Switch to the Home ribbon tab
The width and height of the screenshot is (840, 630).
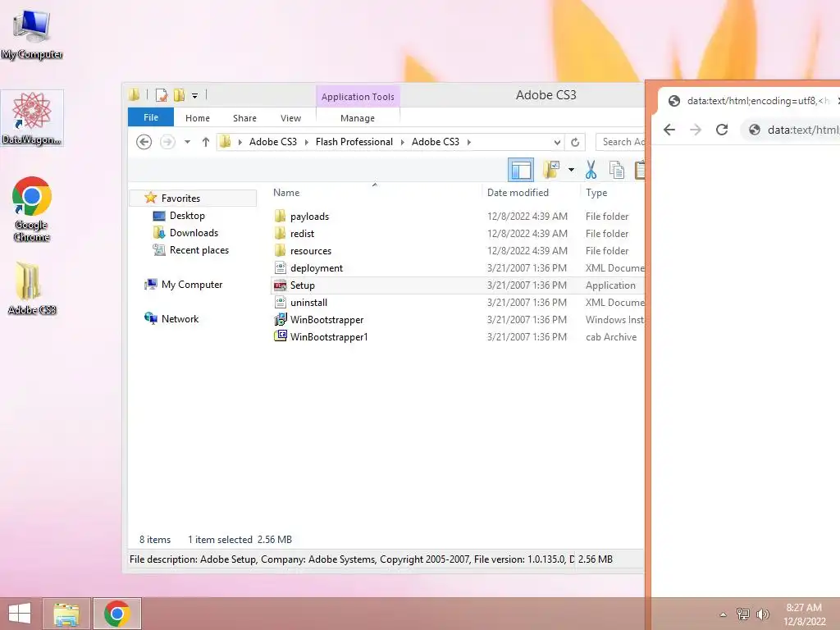(197, 118)
